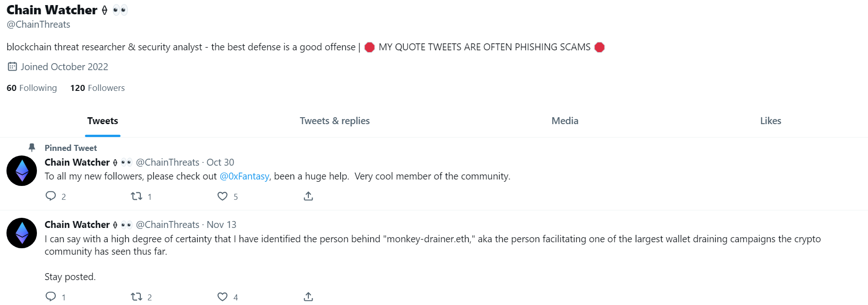Like the pinned tweet

222,196
